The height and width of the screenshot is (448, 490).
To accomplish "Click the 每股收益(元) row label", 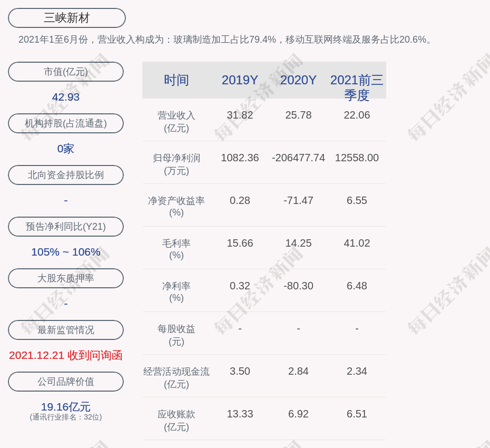I will click(x=177, y=335).
